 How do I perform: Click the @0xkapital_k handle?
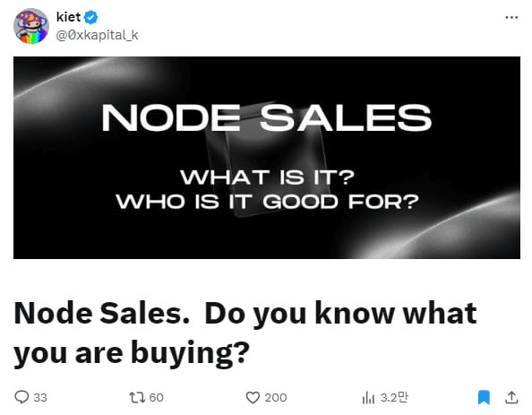click(97, 35)
